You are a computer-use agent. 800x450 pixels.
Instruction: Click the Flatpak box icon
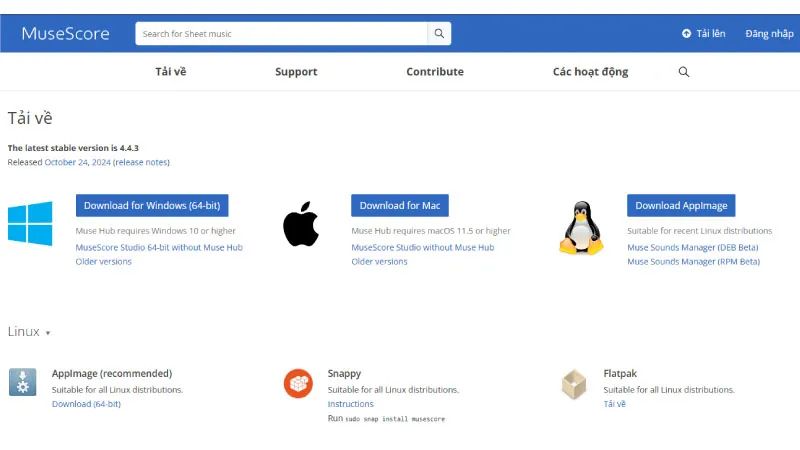pyautogui.click(x=574, y=383)
